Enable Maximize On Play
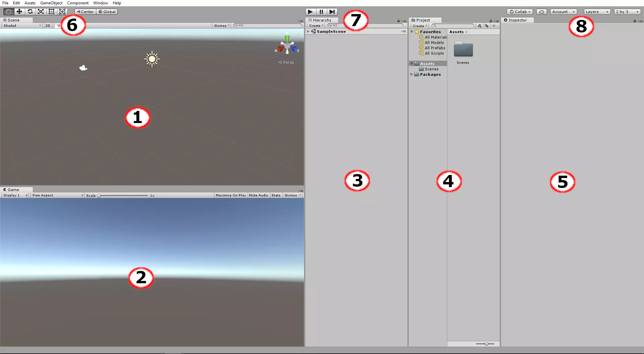This screenshot has height=354, width=644. pos(231,195)
